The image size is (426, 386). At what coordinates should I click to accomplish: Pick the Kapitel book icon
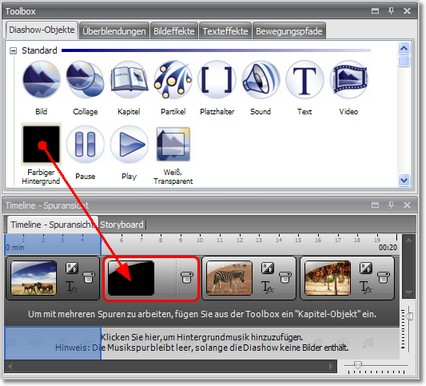[x=129, y=79]
